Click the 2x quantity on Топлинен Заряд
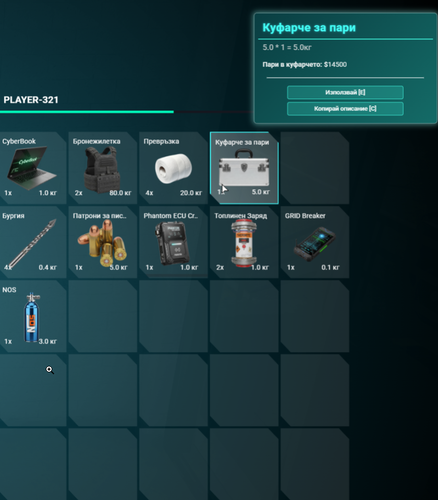This screenshot has width=438, height=500. [x=220, y=267]
